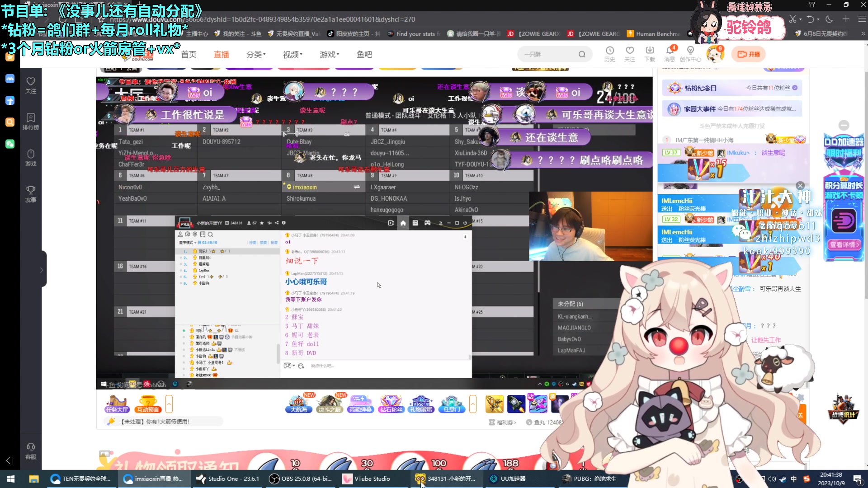
Task: Switch to OBS 25.0.8 taskbar window
Action: [x=301, y=479]
